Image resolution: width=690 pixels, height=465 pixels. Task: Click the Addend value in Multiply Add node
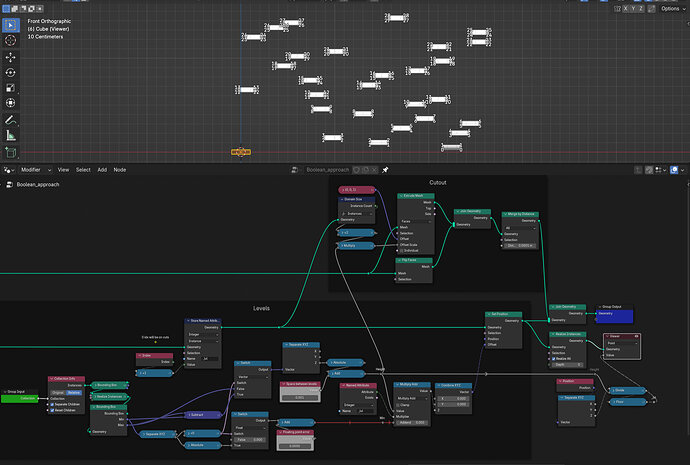412,422
